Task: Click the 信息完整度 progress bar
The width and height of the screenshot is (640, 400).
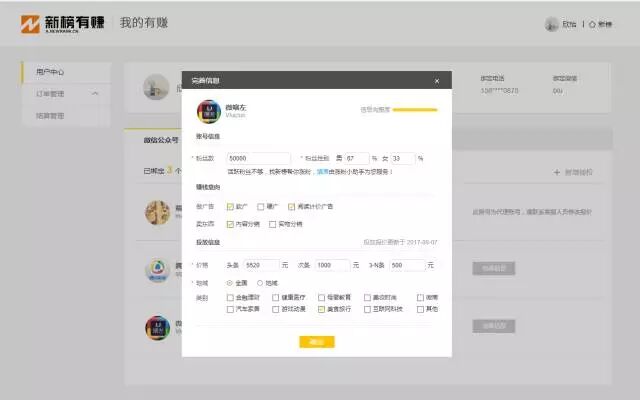Action: [414, 110]
